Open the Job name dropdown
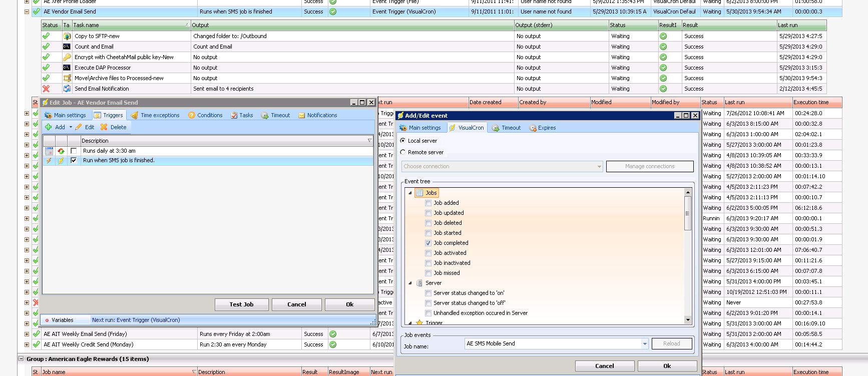 point(645,343)
